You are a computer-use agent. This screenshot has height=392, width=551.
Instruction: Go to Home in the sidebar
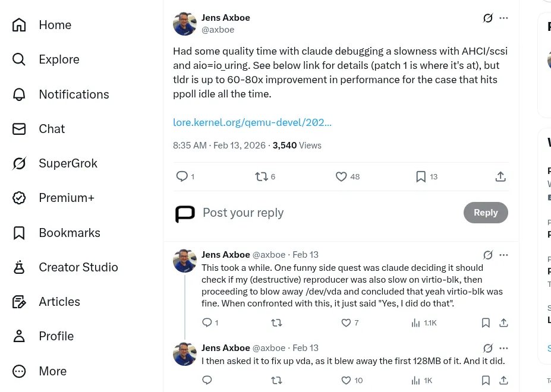55,25
